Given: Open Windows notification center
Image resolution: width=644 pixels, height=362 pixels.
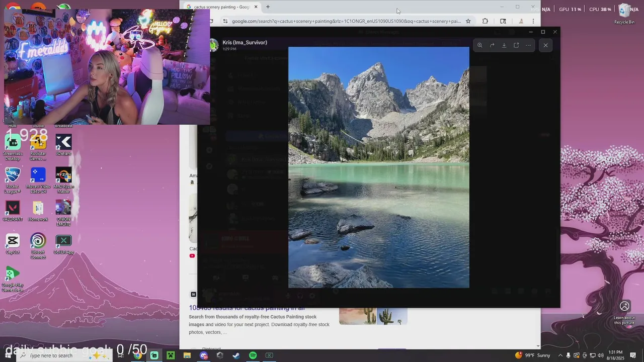Looking at the screenshot, I should pos(633,355).
